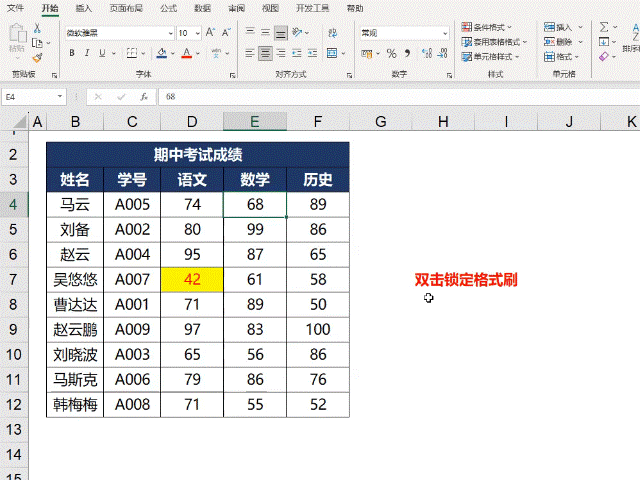Increase font size with larger A icon
Image resolution: width=640 pixels, height=480 pixels.
click(x=211, y=33)
